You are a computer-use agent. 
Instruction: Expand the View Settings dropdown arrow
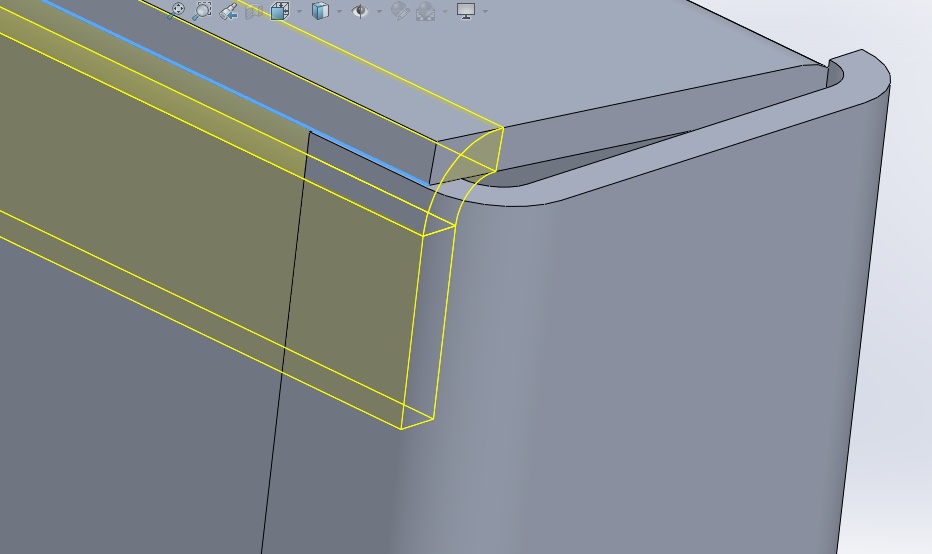(486, 11)
